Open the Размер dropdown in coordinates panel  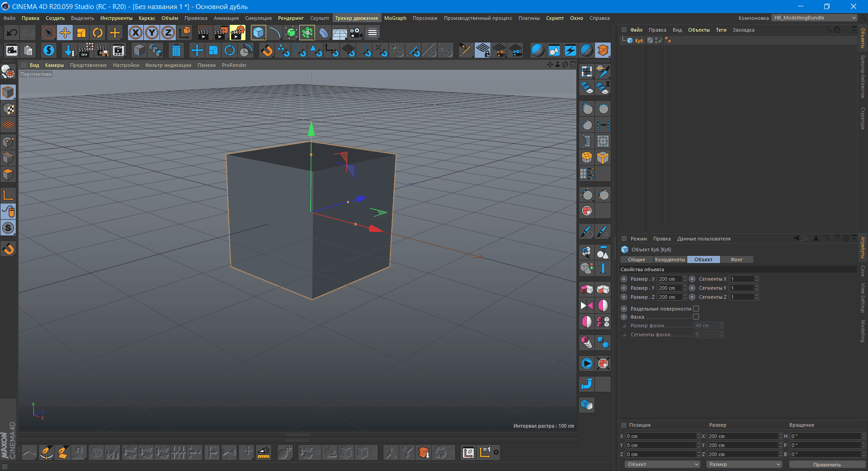click(744, 464)
